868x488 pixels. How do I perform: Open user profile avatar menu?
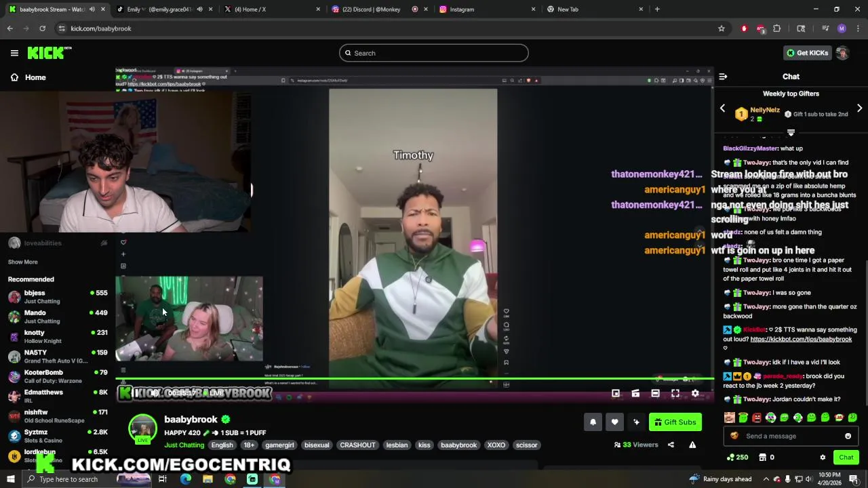(x=842, y=53)
